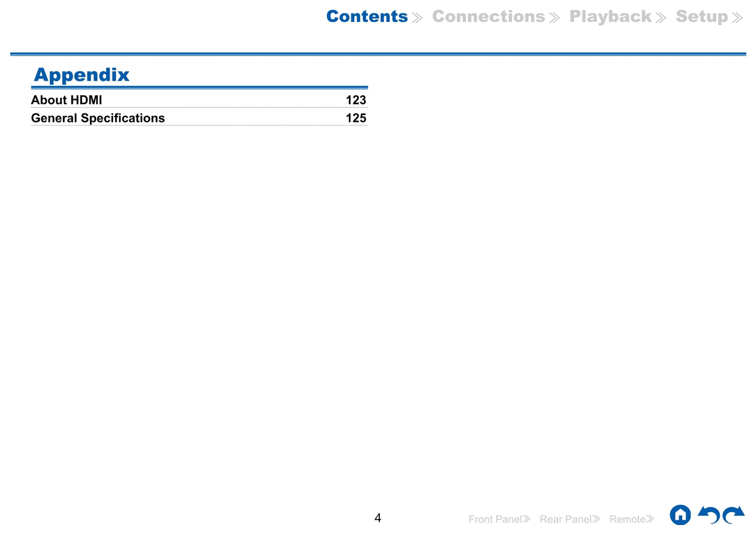The height and width of the screenshot is (535, 756).
Task: Go to the Playback section tab
Action: coord(610,17)
